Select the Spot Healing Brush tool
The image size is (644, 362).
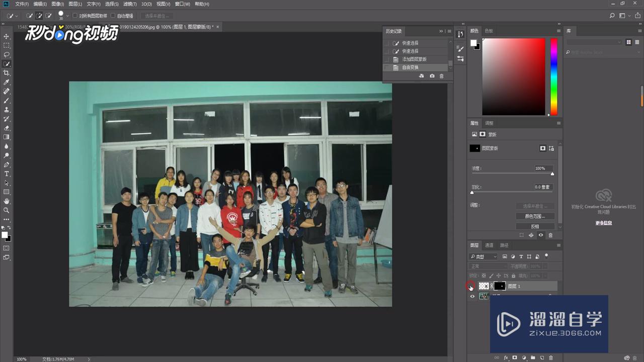7,92
